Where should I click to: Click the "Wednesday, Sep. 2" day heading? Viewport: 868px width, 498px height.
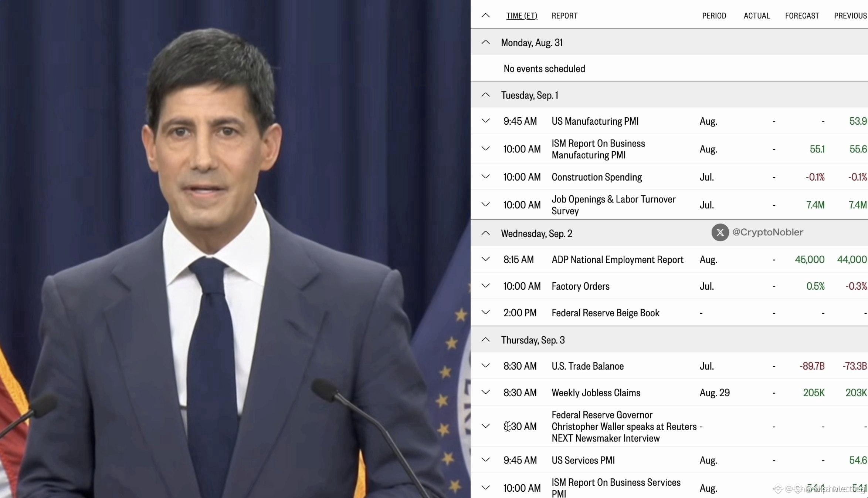click(536, 234)
